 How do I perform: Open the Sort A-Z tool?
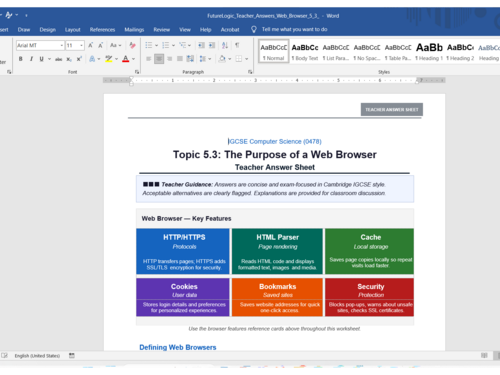[225, 45]
